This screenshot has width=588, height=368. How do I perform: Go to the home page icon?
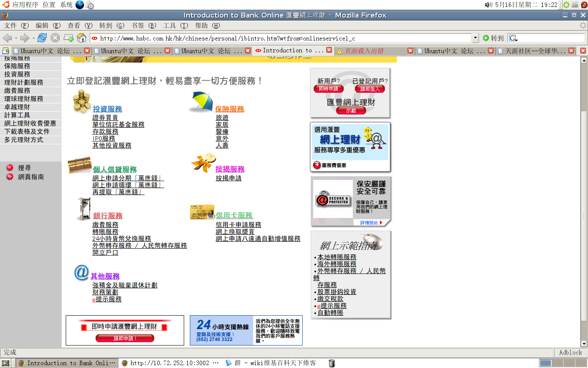pos(82,38)
